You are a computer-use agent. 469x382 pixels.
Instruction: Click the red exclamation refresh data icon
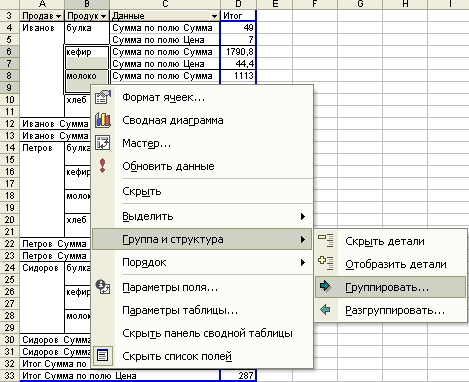102,166
